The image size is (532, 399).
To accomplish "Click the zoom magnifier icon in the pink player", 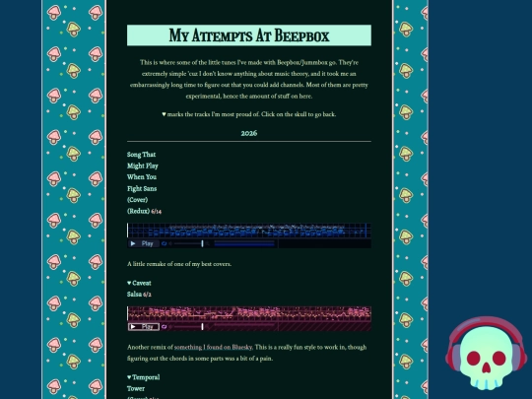I will (207, 327).
